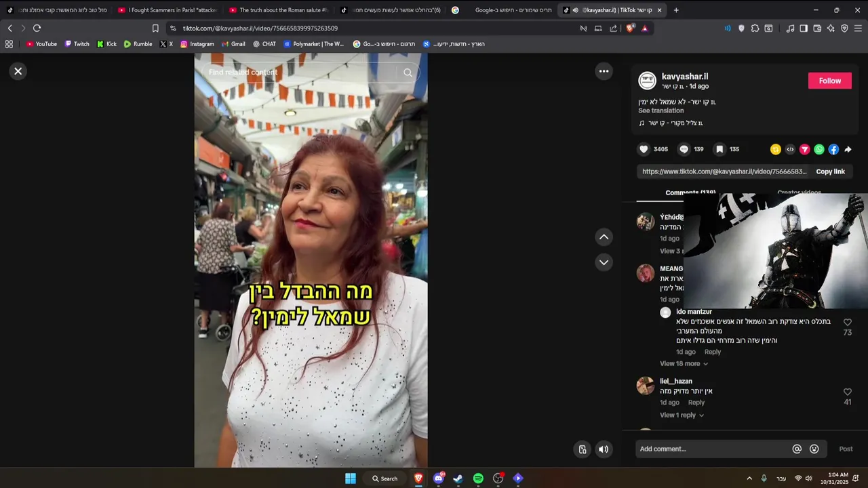868x488 pixels.
Task: Open the kavyashar.il profile name link
Action: [685, 77]
